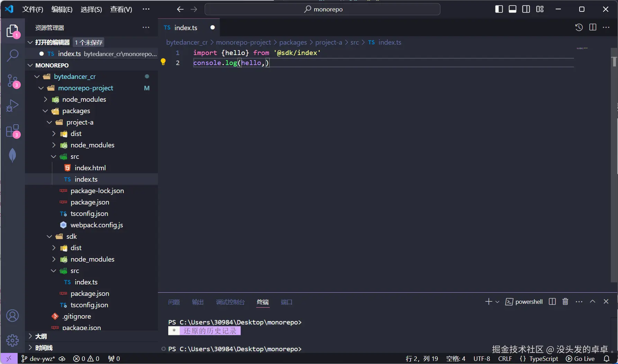Open the Search view in activity bar
Viewport: 618px width, 364px height.
tap(12, 55)
